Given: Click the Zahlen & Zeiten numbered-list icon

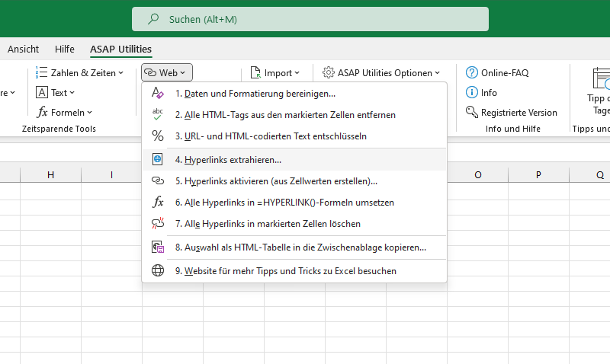Looking at the screenshot, I should tap(41, 72).
